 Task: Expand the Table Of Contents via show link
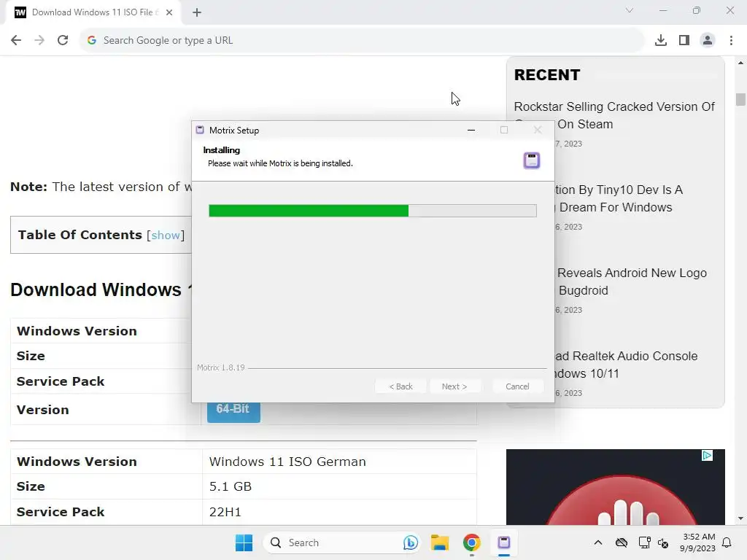tap(166, 236)
